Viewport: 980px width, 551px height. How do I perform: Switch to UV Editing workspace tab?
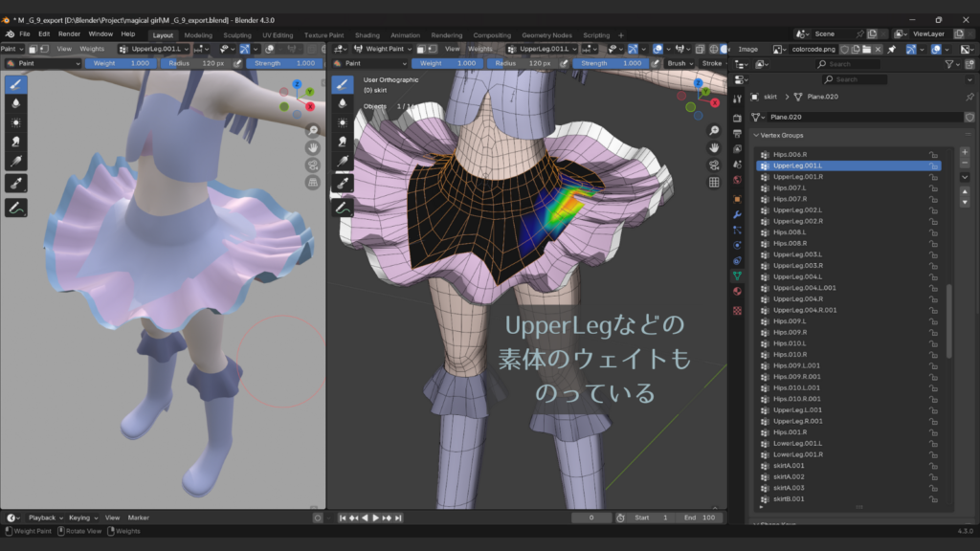[x=278, y=35]
